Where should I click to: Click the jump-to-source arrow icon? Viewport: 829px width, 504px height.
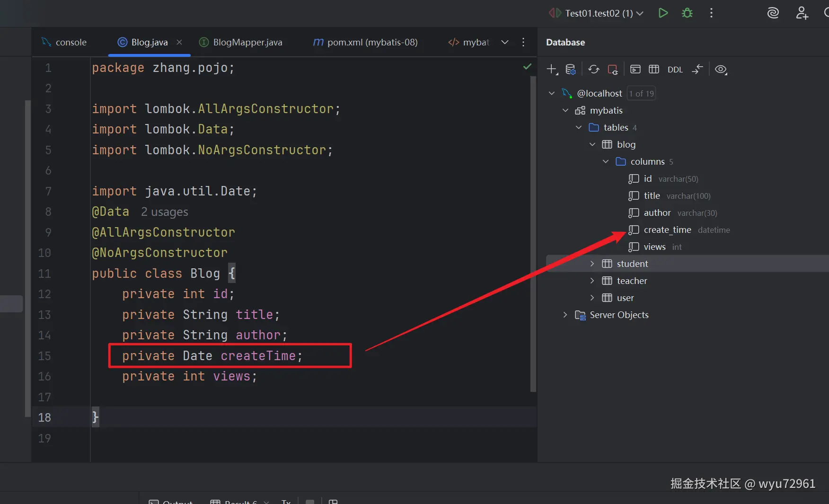point(697,70)
